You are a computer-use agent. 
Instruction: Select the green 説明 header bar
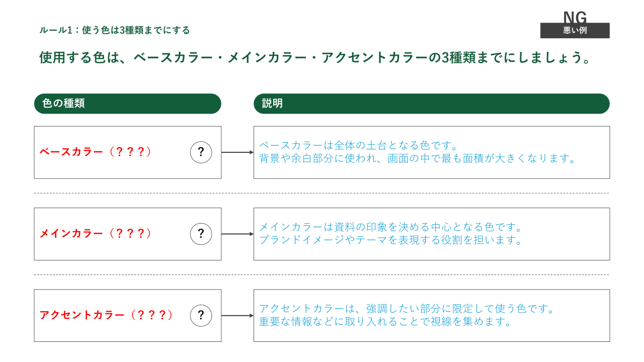[x=431, y=104]
